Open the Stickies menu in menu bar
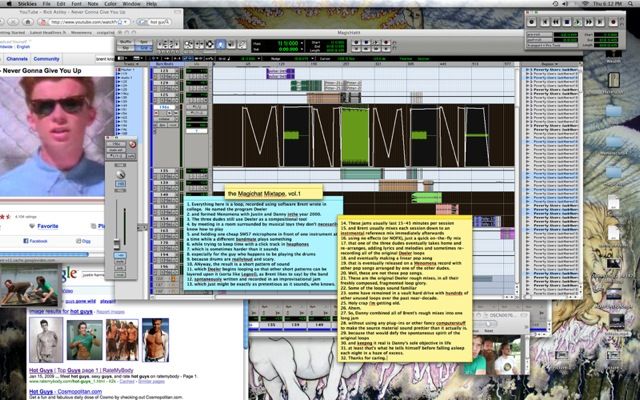This screenshot has height=400, width=640. [27, 4]
